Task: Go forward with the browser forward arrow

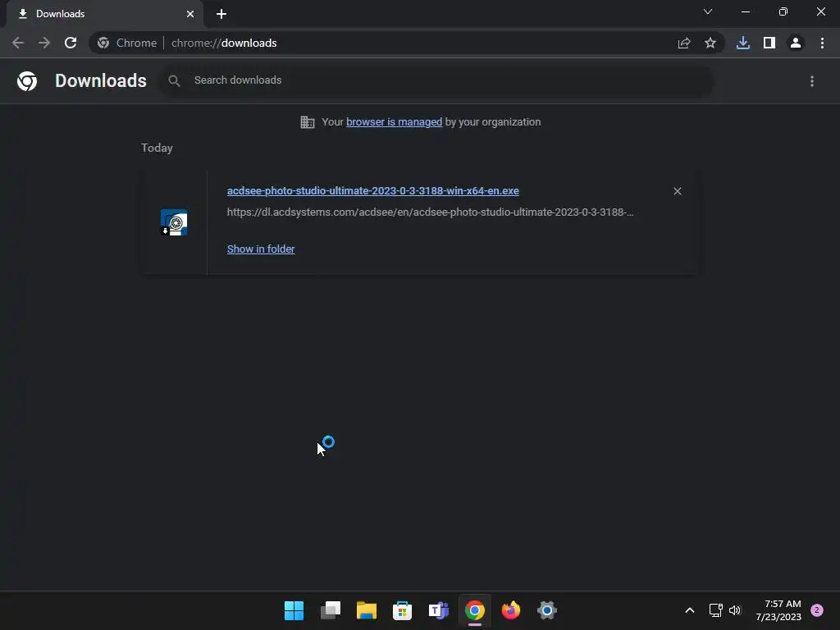Action: 44,43
